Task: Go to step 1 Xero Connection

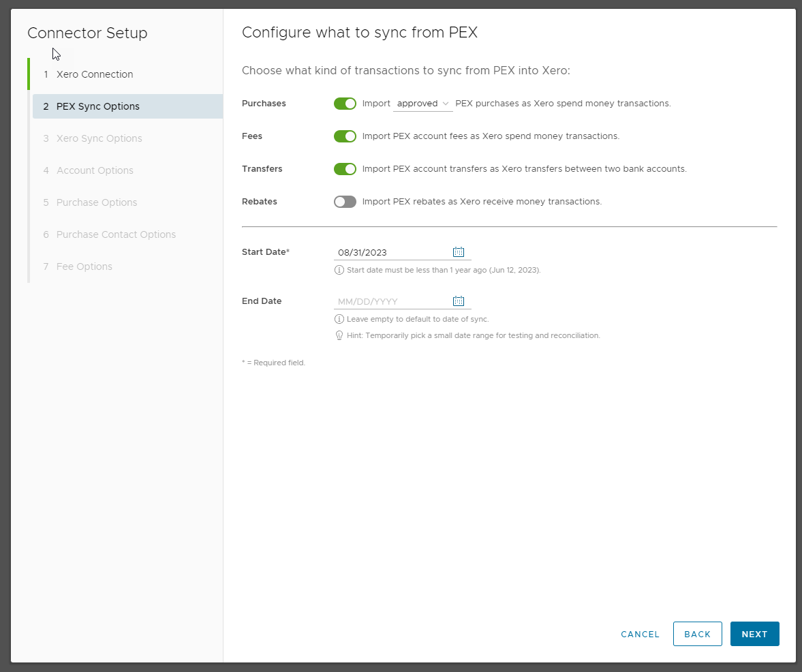Action: click(95, 74)
